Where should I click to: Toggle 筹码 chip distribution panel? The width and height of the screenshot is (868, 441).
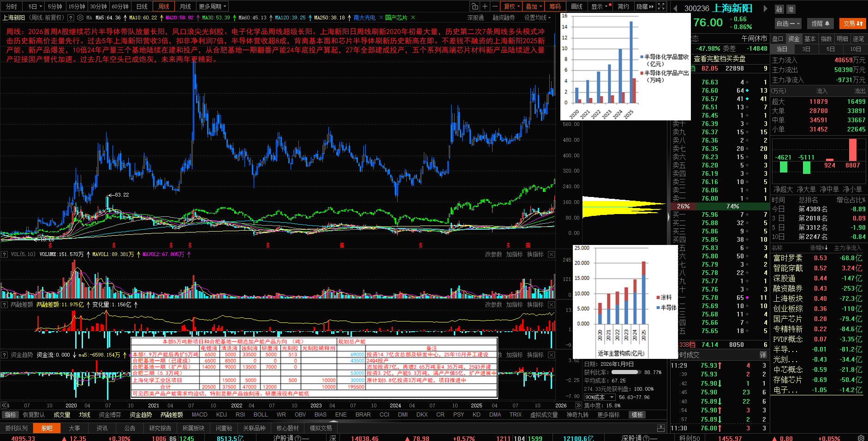click(555, 6)
